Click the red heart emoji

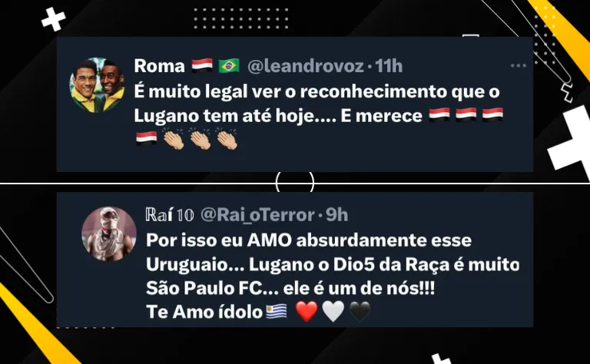307,312
